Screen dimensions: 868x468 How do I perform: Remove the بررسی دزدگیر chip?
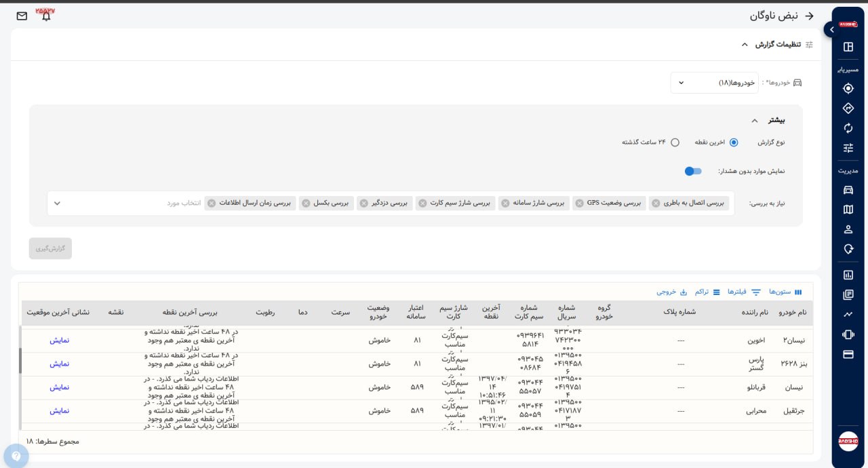tap(363, 203)
